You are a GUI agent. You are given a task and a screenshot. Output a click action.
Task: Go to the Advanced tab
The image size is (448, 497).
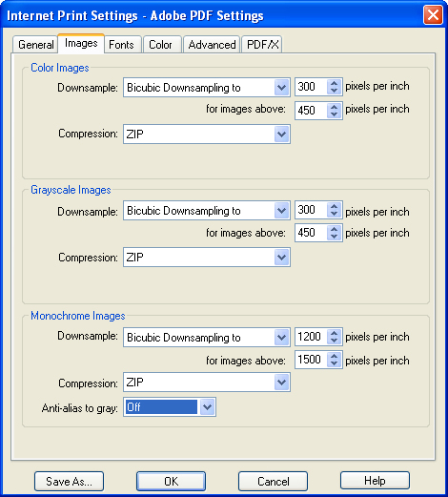click(212, 45)
